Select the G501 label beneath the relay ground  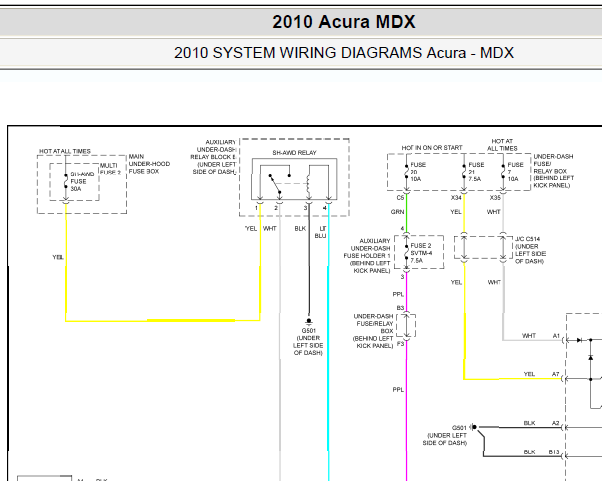click(x=308, y=331)
